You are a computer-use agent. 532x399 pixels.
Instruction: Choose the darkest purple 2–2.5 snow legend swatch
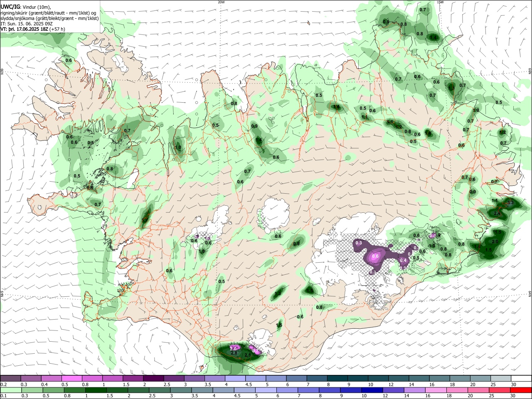click(x=154, y=378)
